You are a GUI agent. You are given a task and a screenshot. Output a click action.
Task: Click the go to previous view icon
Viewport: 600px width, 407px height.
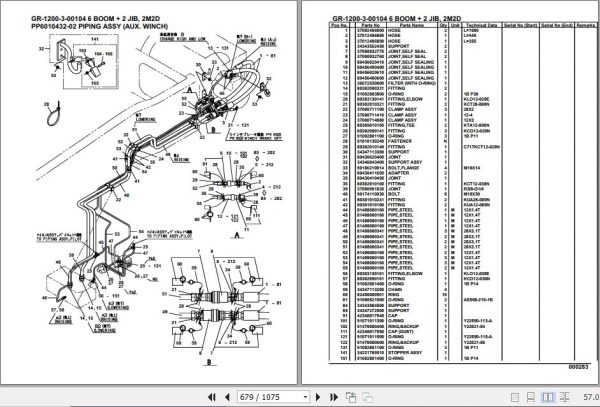click(351, 397)
